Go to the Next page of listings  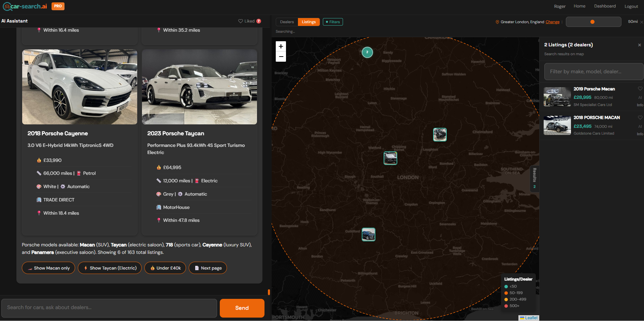(x=208, y=268)
